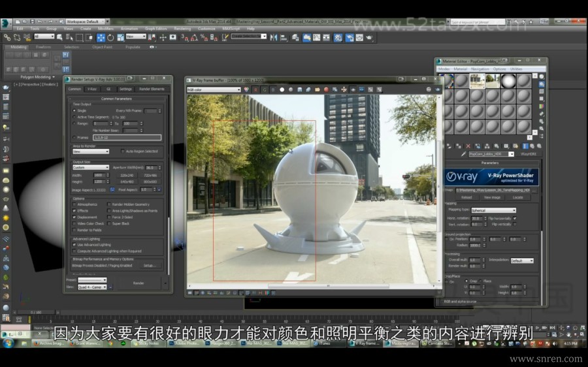Toggle green channel in frame buffer
This screenshot has height=367, width=588.
(264, 89)
